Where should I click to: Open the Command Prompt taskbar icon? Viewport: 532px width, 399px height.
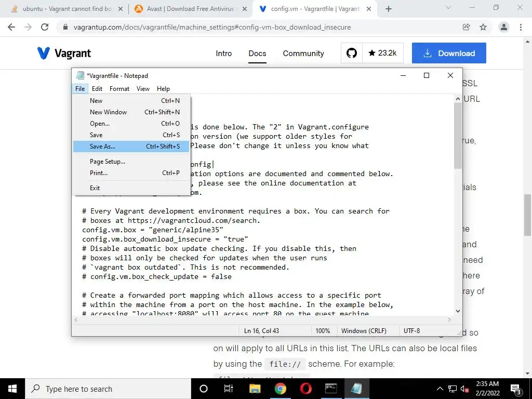pyautogui.click(x=331, y=389)
